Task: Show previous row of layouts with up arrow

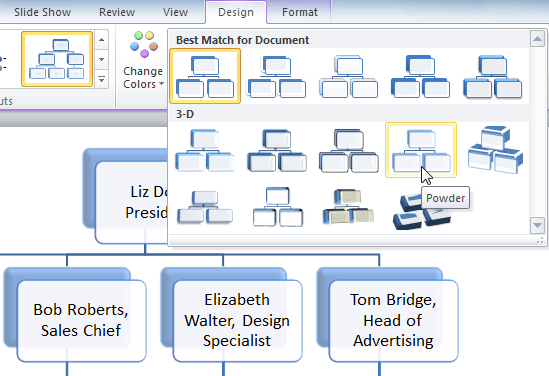Action: [x=102, y=40]
